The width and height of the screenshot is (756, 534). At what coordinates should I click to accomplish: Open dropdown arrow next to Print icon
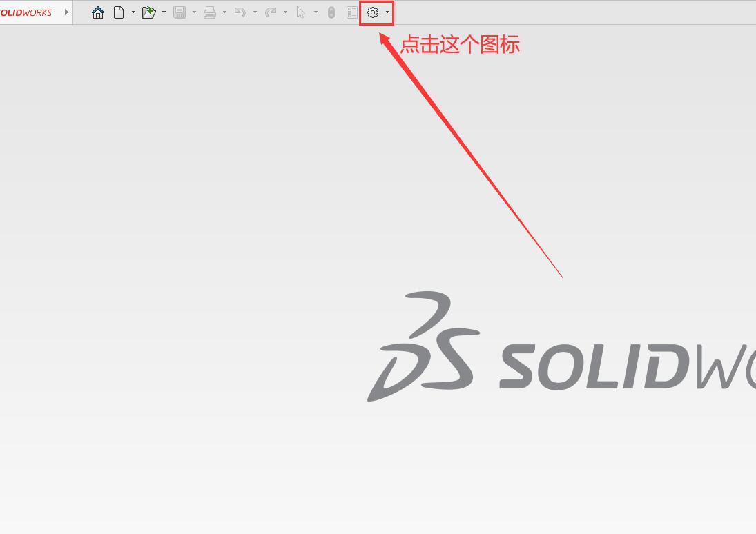click(224, 12)
